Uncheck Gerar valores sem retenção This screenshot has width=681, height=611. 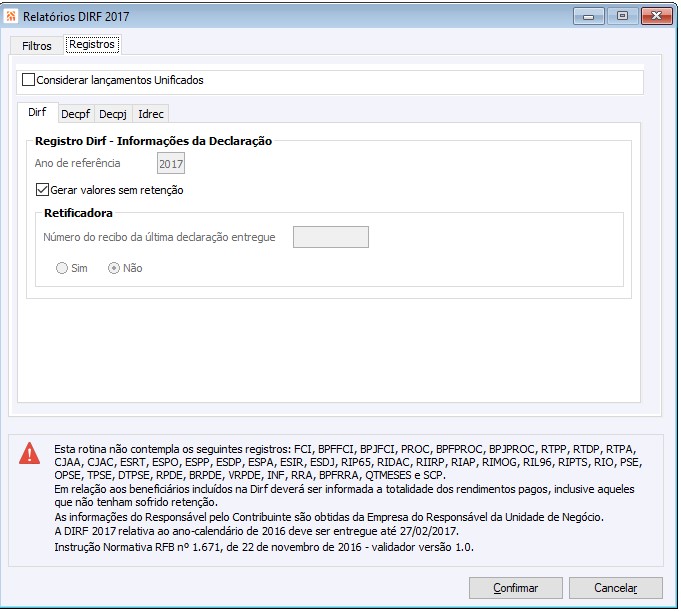coord(42,190)
